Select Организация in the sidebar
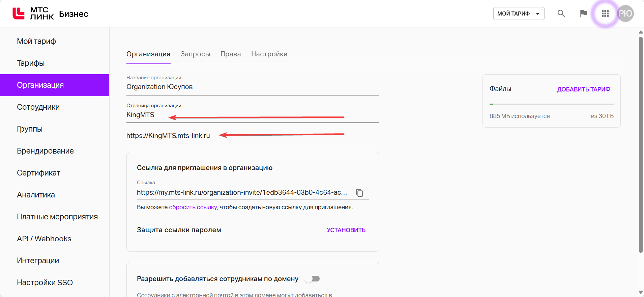This screenshot has height=297, width=644. [55, 85]
